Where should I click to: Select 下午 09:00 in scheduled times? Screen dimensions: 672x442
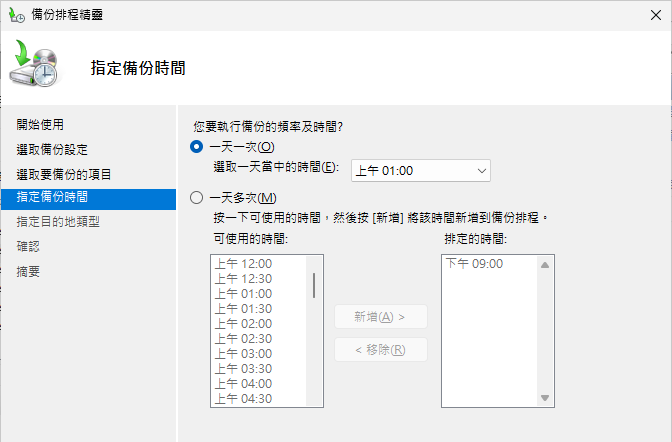474,264
